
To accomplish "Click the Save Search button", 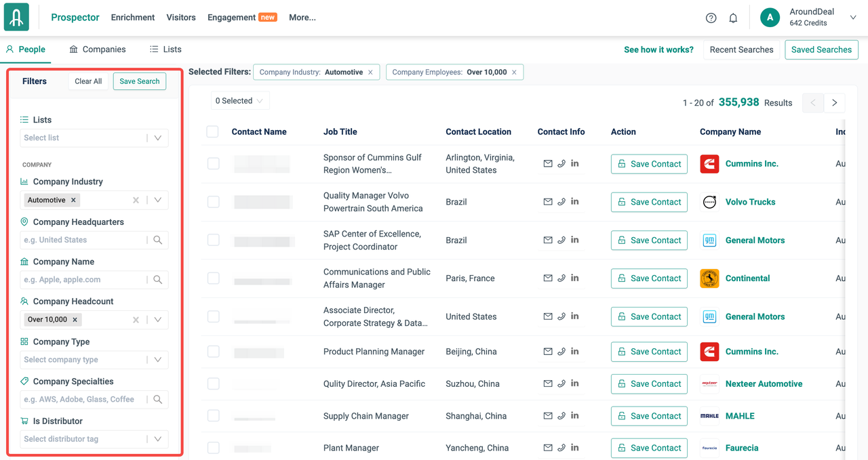I will [140, 81].
